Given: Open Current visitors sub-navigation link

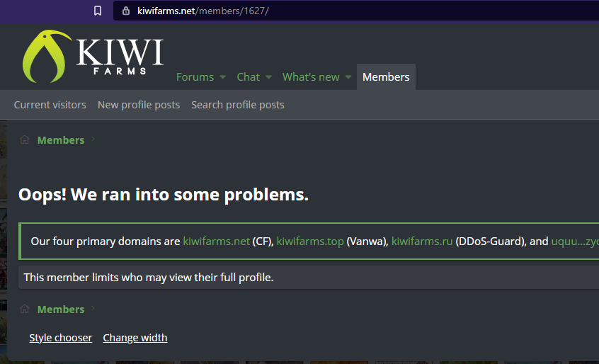Looking at the screenshot, I should click(50, 105).
